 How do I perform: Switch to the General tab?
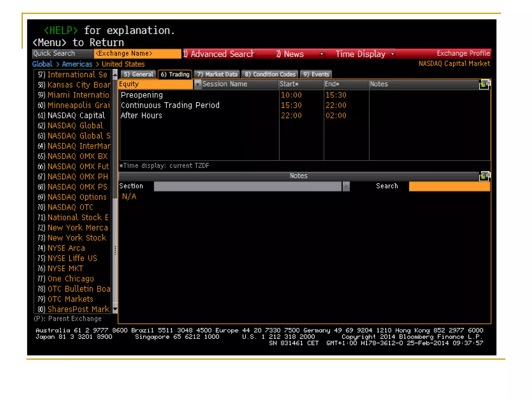(x=138, y=74)
